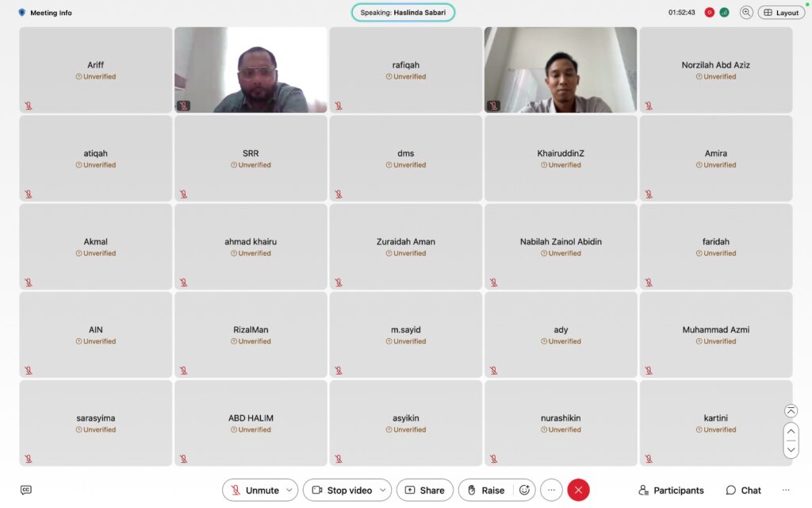Open the more options ellipsis beside Raise
Screen dimensions: 812x508
tap(552, 490)
